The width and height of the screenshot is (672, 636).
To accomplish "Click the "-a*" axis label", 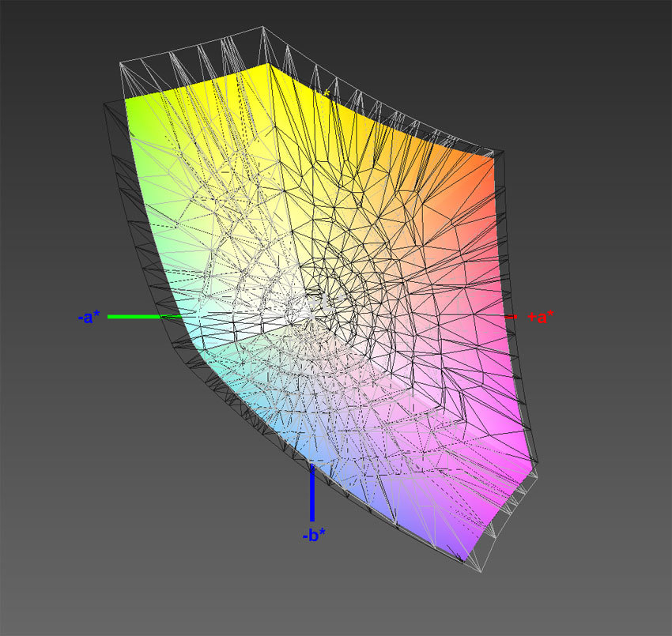I will [89, 318].
